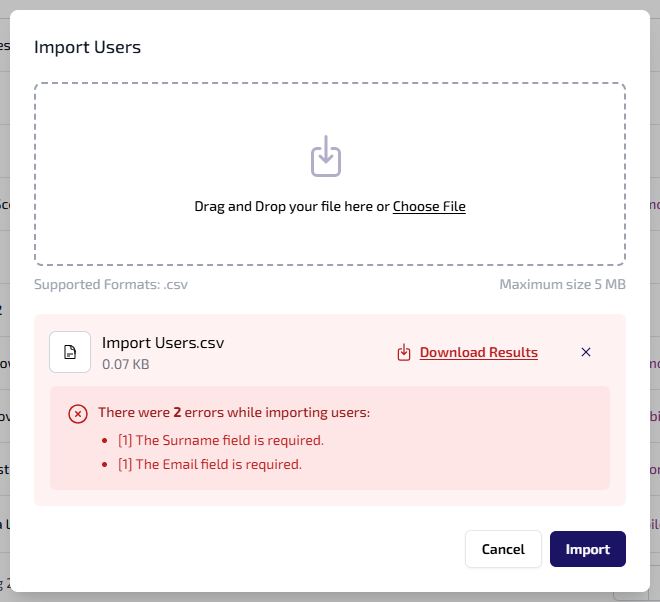
Task: Click the download icon beside Download Results
Action: 404,352
